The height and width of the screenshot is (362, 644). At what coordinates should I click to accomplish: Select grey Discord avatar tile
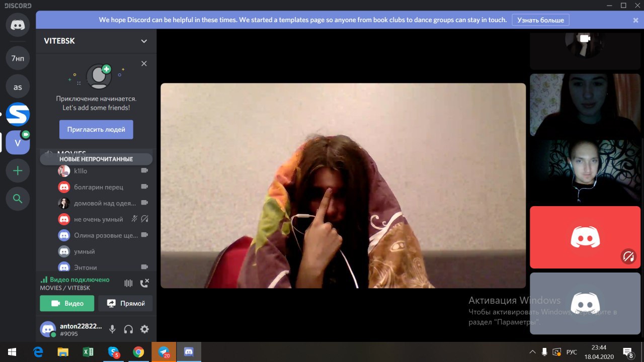tap(585, 304)
